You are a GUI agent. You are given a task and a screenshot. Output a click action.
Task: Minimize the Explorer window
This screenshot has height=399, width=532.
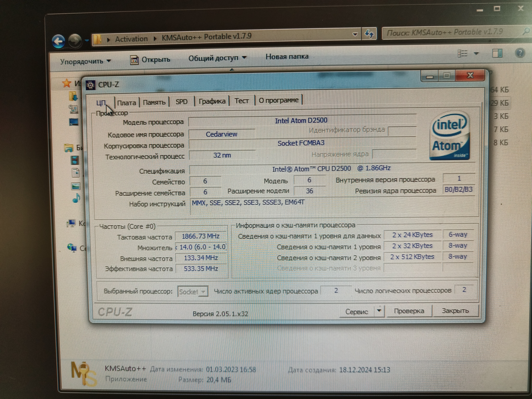pos(480,10)
